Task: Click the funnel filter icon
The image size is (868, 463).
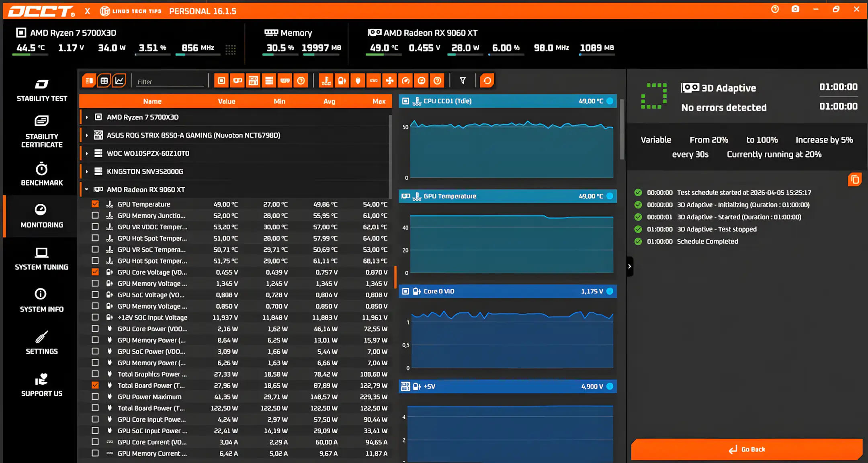Action: click(463, 81)
